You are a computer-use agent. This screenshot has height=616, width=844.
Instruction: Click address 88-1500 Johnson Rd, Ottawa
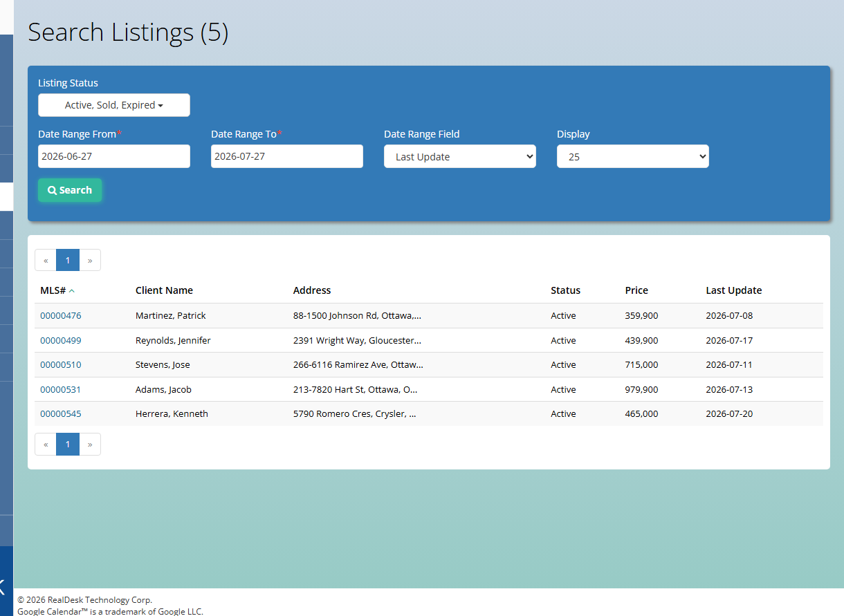[357, 315]
